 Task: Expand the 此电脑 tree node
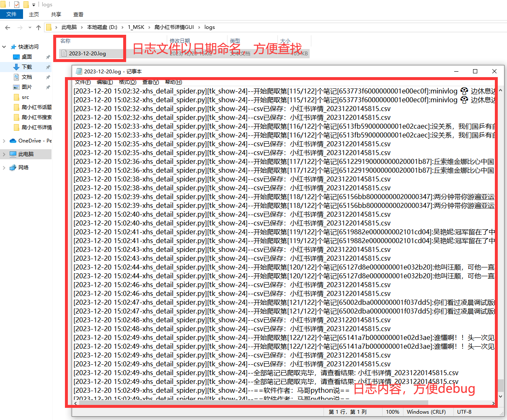point(4,154)
